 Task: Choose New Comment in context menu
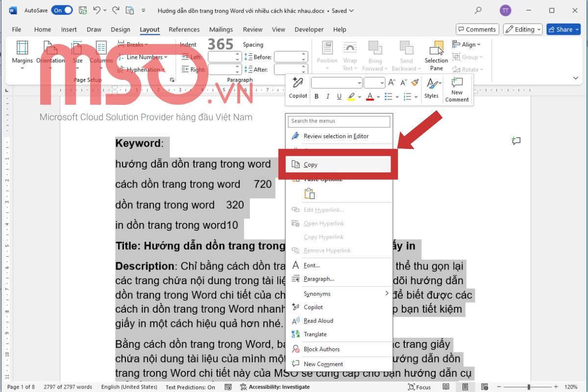[x=339, y=364]
